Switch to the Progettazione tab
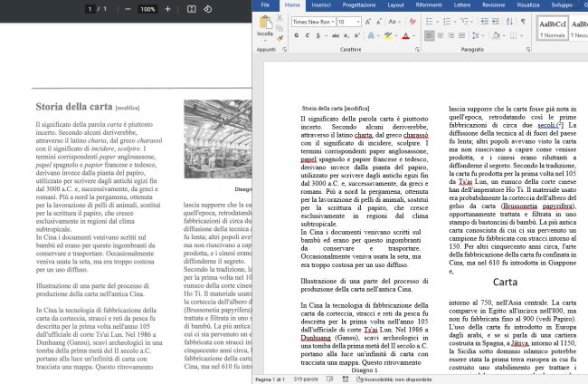Image resolution: width=588 pixels, height=384 pixels. click(x=359, y=5)
